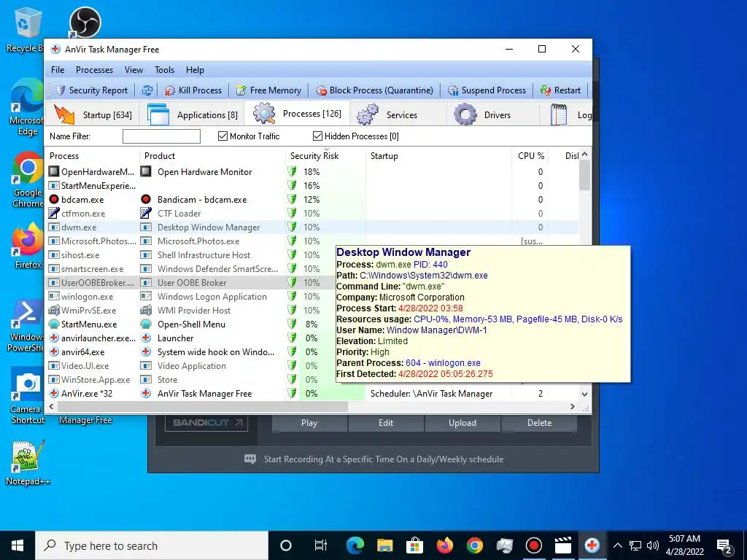747x560 pixels.
Task: Open the File menu
Action: [x=58, y=69]
